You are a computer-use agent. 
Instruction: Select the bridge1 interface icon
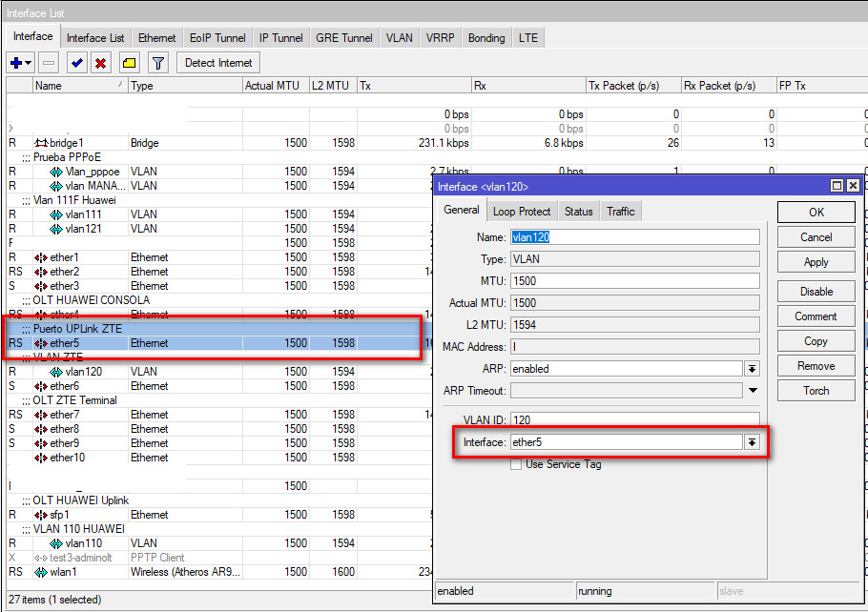(x=41, y=143)
